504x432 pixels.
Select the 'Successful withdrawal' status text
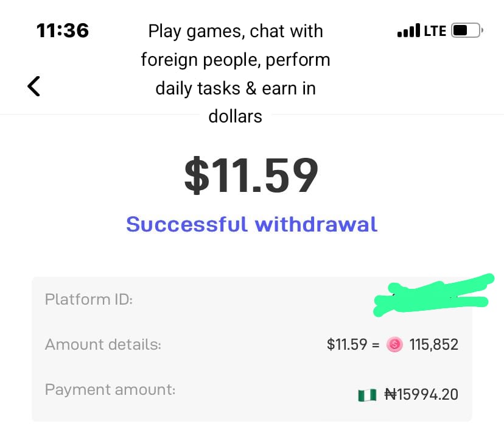[251, 224]
